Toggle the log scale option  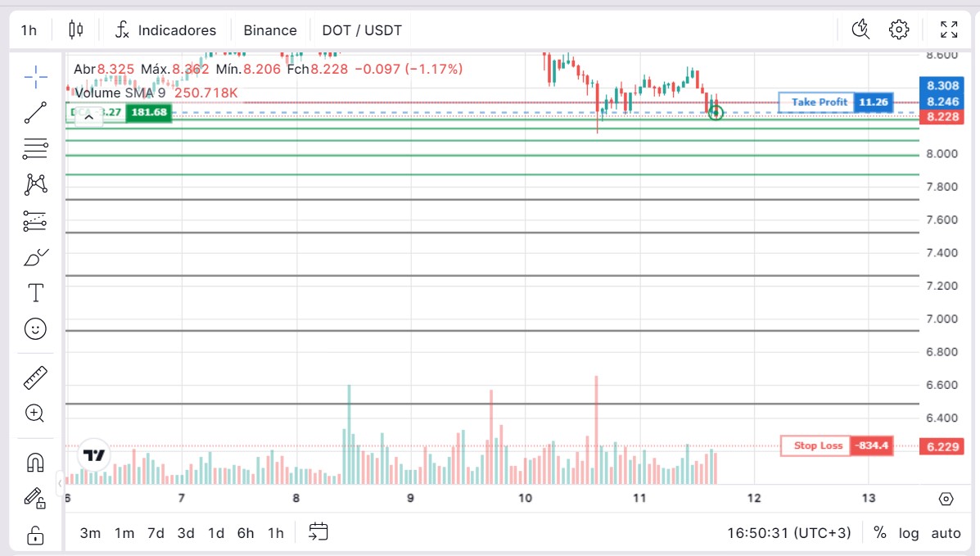(909, 533)
